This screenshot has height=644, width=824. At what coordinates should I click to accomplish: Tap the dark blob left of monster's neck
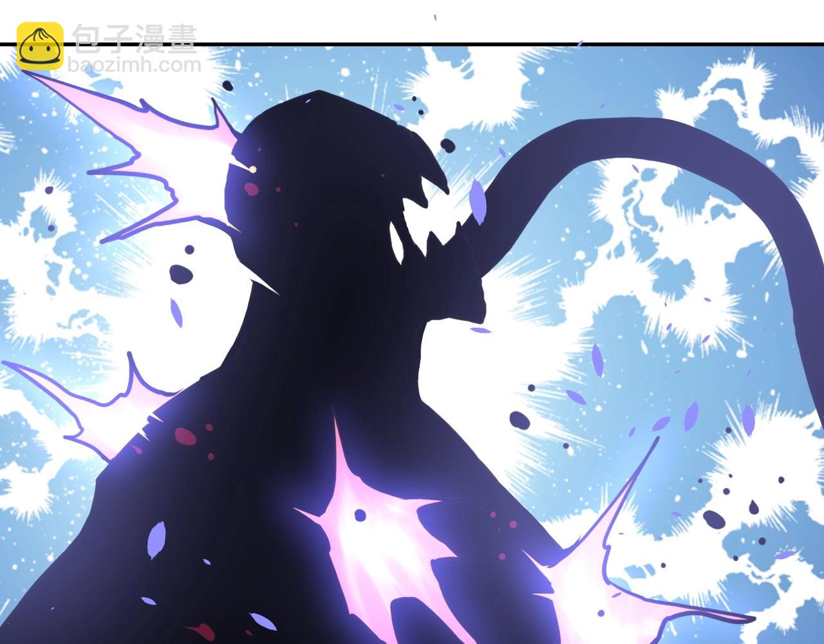[181, 274]
